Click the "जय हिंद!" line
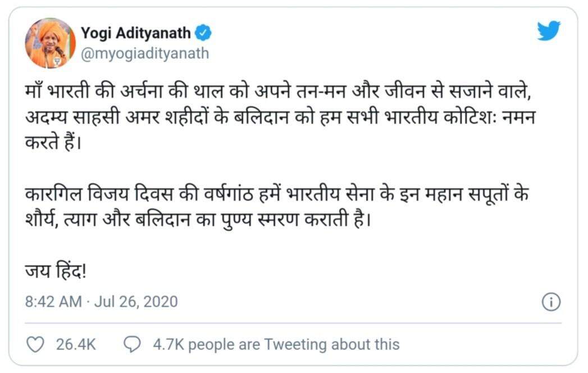588x373 pixels. click(55, 271)
